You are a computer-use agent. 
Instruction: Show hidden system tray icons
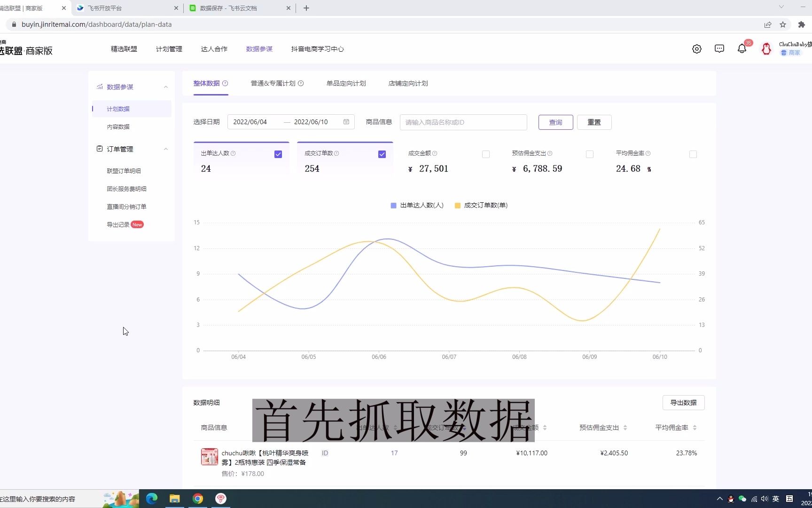pos(720,499)
